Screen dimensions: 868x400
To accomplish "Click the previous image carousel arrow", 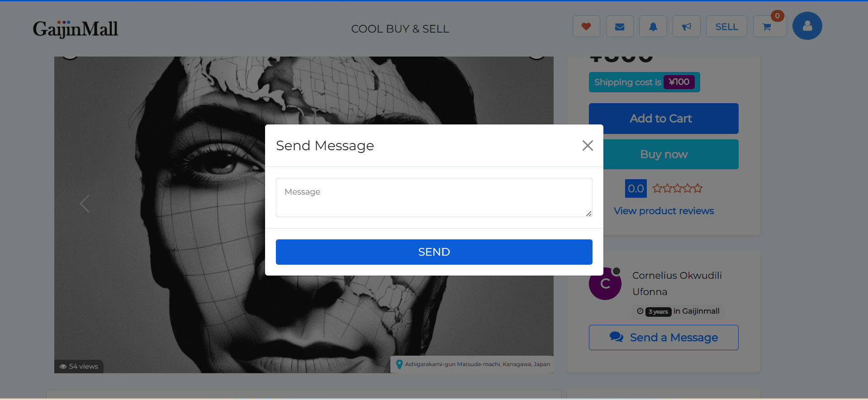I will coord(85,204).
